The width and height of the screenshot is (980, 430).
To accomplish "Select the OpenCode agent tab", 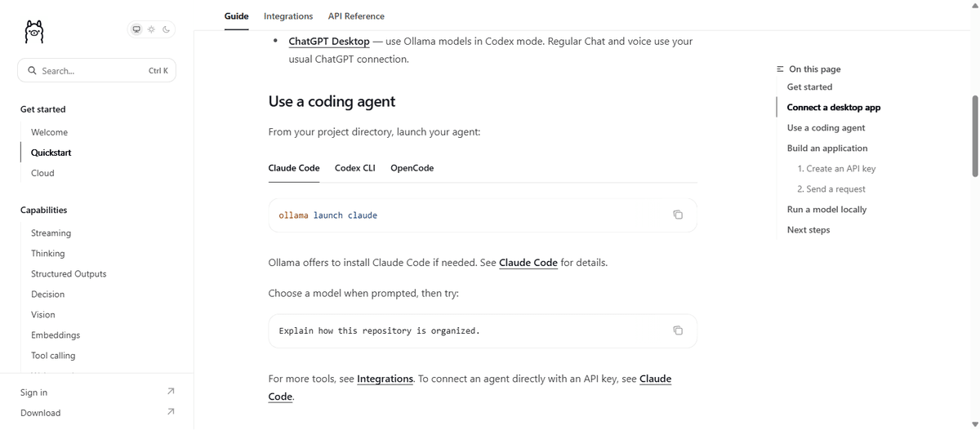I will pyautogui.click(x=412, y=168).
